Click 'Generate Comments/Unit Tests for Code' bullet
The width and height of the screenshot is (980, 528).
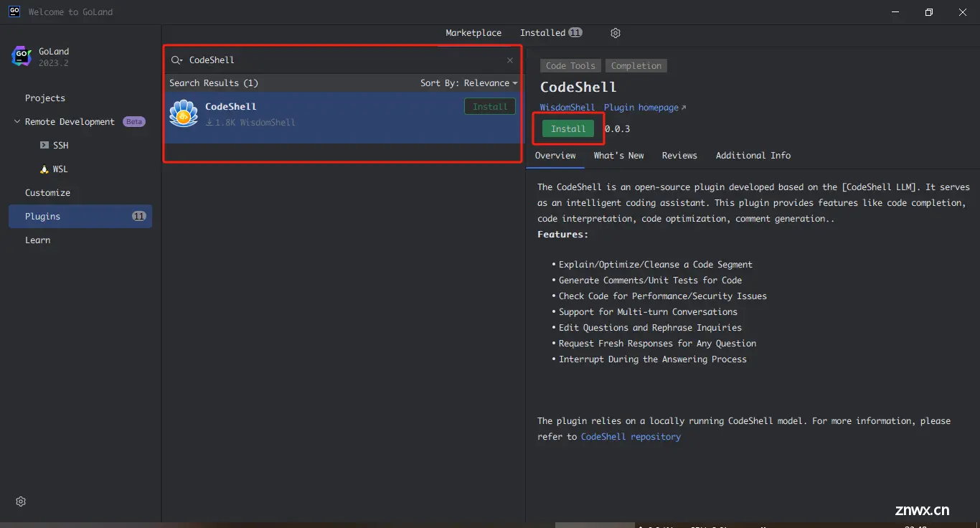tap(651, 280)
